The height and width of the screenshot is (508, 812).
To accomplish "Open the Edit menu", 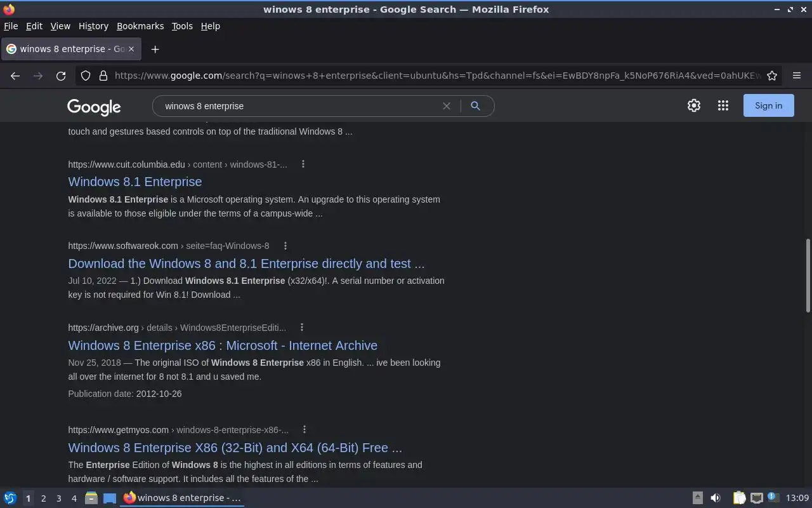I will [x=34, y=26].
